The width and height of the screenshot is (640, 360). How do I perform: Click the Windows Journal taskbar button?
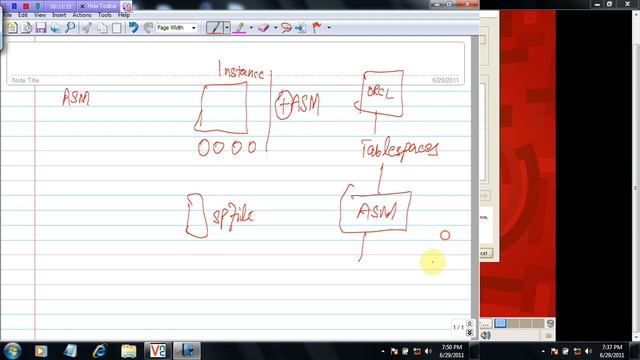(x=187, y=351)
